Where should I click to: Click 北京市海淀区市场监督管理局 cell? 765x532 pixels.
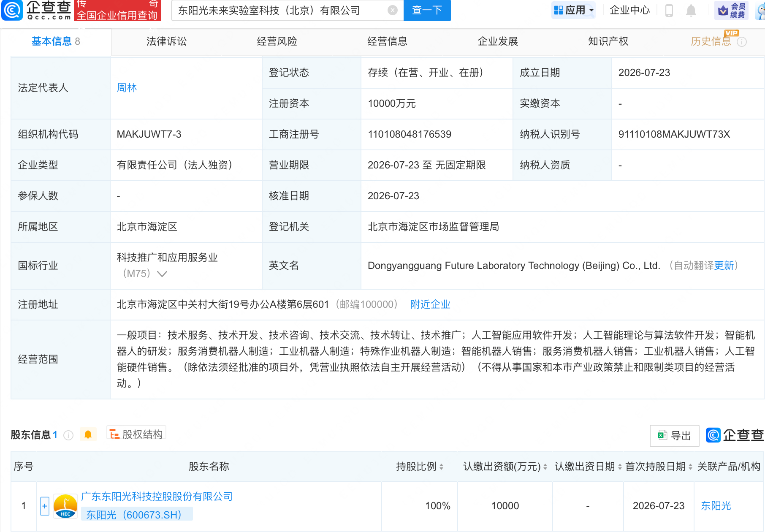click(x=433, y=227)
